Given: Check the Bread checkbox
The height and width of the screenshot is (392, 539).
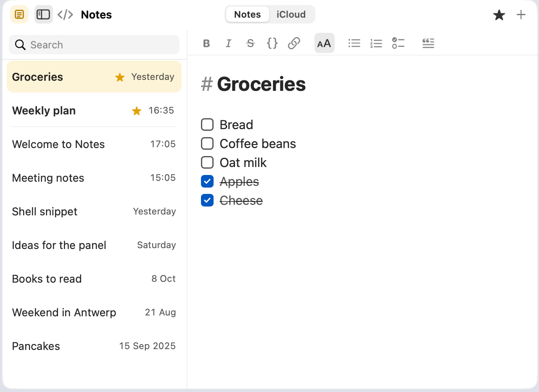Looking at the screenshot, I should pos(207,124).
